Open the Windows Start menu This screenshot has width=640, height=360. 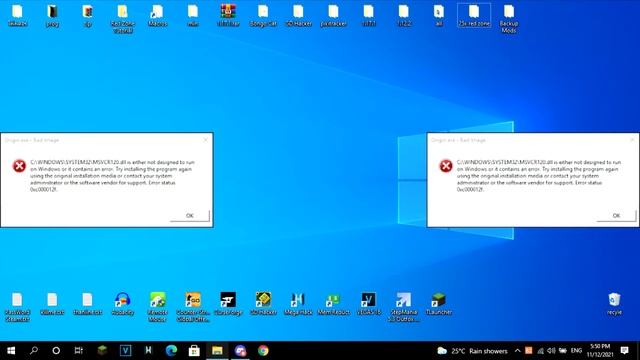coord(11,351)
